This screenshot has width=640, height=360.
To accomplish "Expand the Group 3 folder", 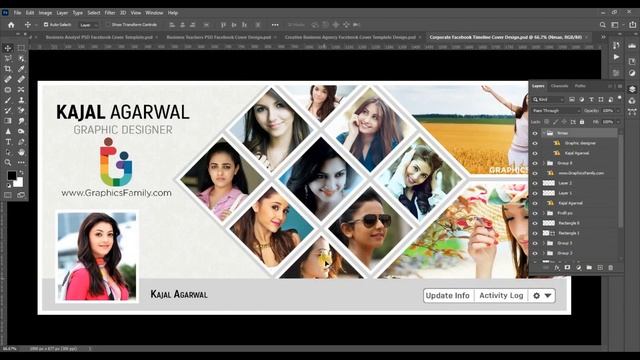I will point(544,243).
